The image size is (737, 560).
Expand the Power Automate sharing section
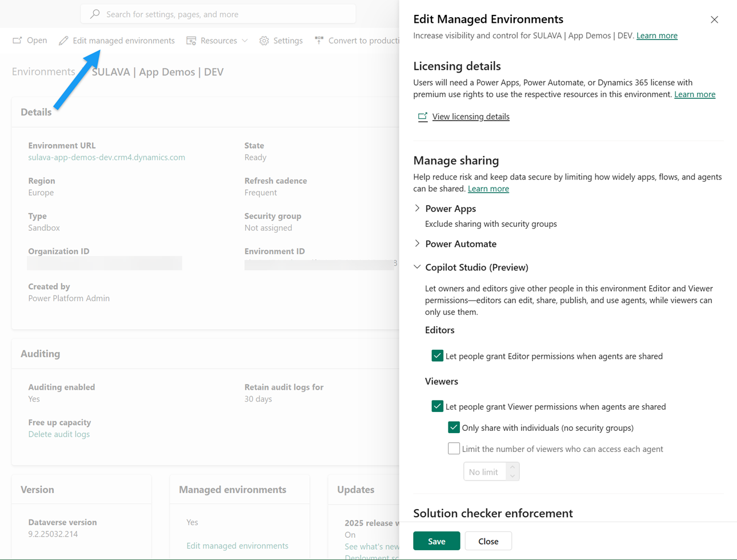pyautogui.click(x=417, y=243)
